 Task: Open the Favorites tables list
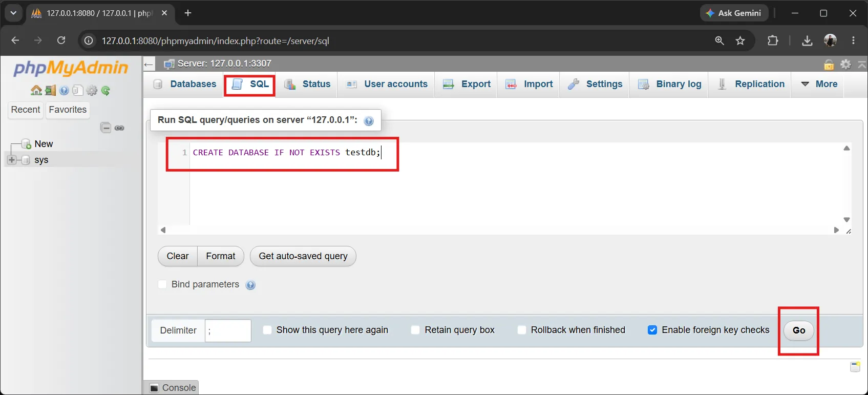[x=68, y=110]
